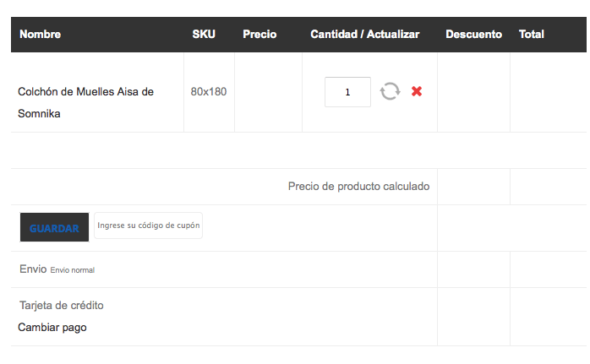Click the Cantidad / Actualizar column header

(364, 35)
